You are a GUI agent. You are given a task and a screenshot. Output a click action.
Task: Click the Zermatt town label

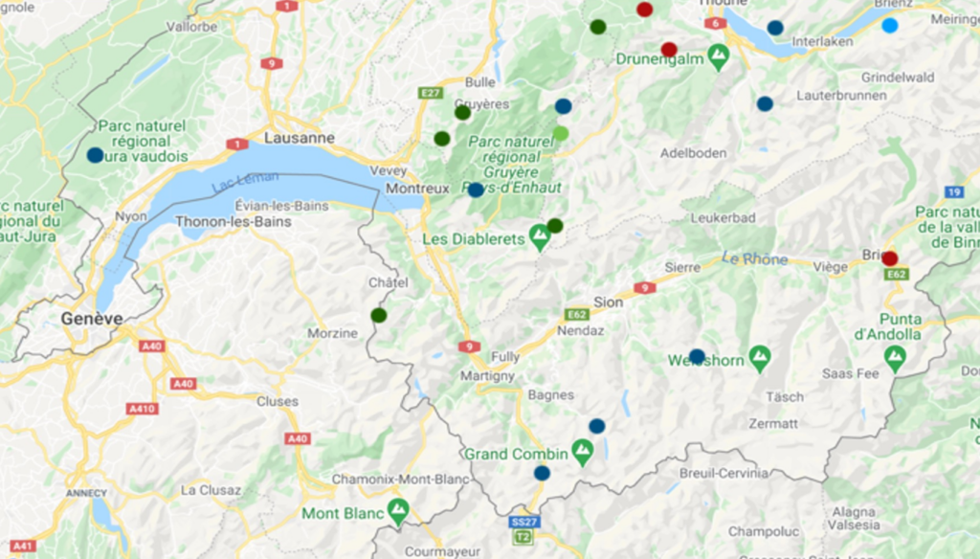(773, 424)
